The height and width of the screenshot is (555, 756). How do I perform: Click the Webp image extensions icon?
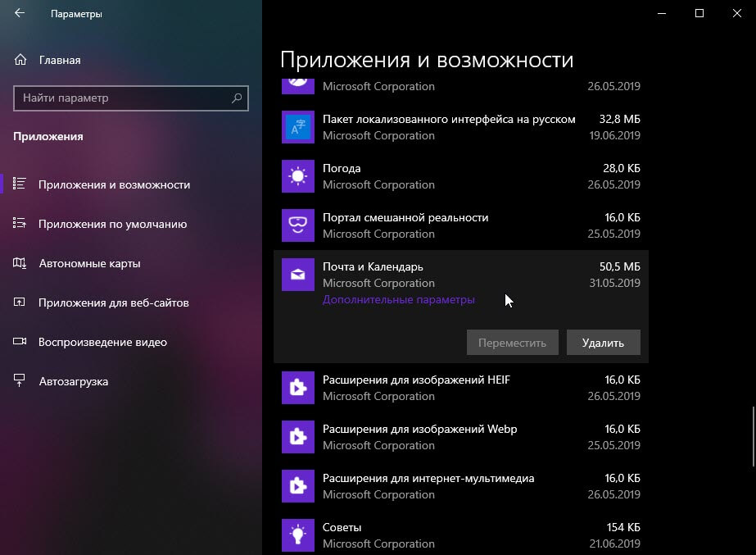pos(298,437)
